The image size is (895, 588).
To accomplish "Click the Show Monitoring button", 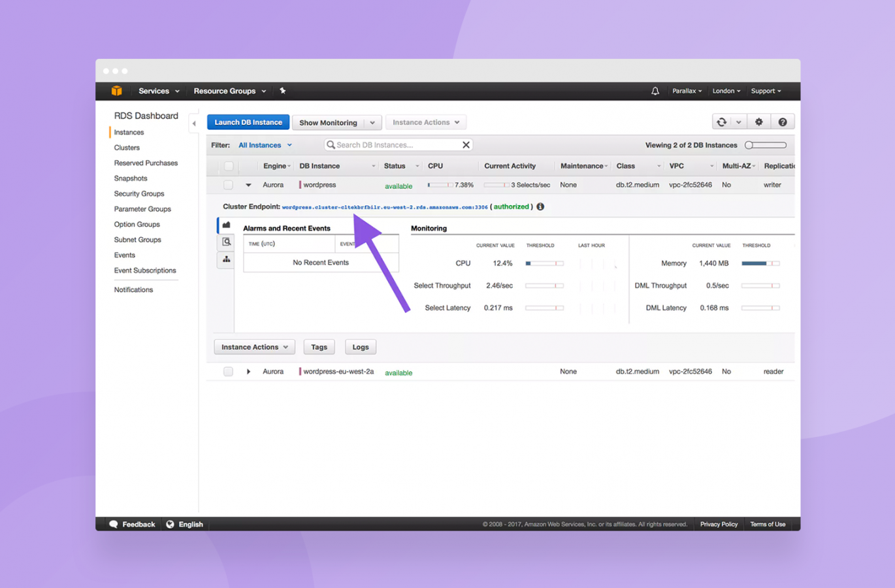I will pos(329,123).
